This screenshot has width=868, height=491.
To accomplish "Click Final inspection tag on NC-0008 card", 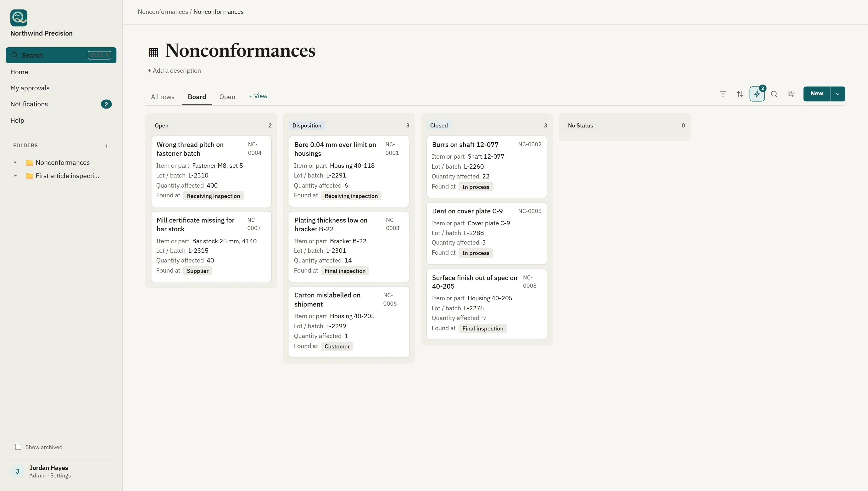I will [482, 329].
